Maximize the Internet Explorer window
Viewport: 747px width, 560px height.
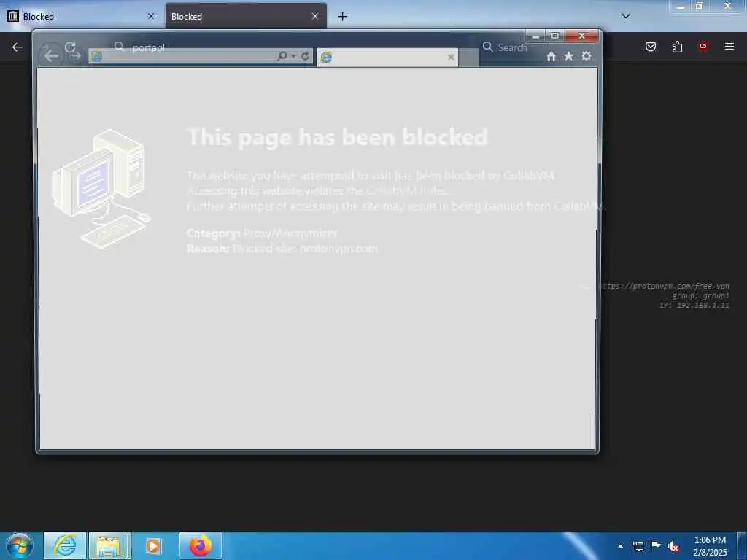(555, 36)
